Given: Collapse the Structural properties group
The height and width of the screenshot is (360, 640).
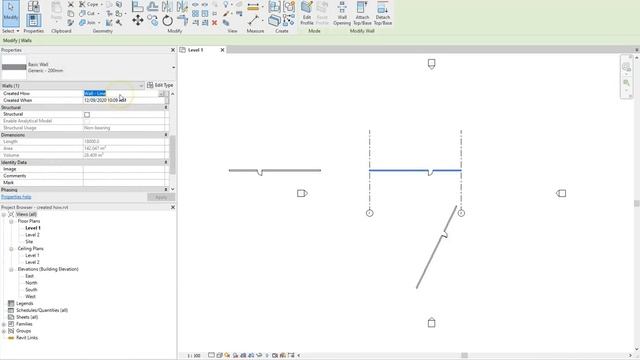Looking at the screenshot, I should (x=166, y=107).
